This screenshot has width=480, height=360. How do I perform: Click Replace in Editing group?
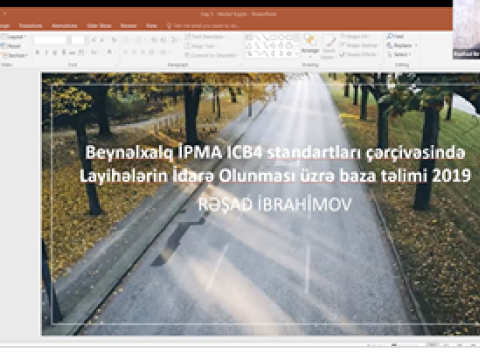coord(402,45)
